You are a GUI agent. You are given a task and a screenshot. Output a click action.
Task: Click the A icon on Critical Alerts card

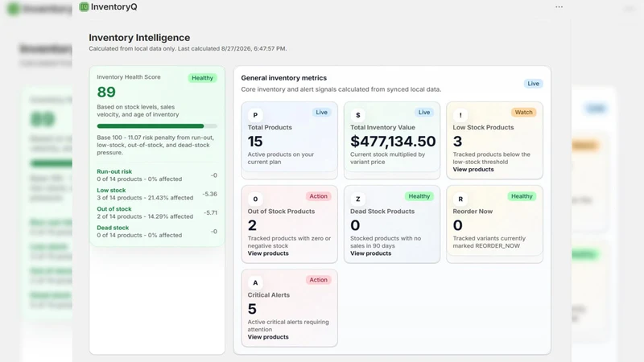(255, 283)
